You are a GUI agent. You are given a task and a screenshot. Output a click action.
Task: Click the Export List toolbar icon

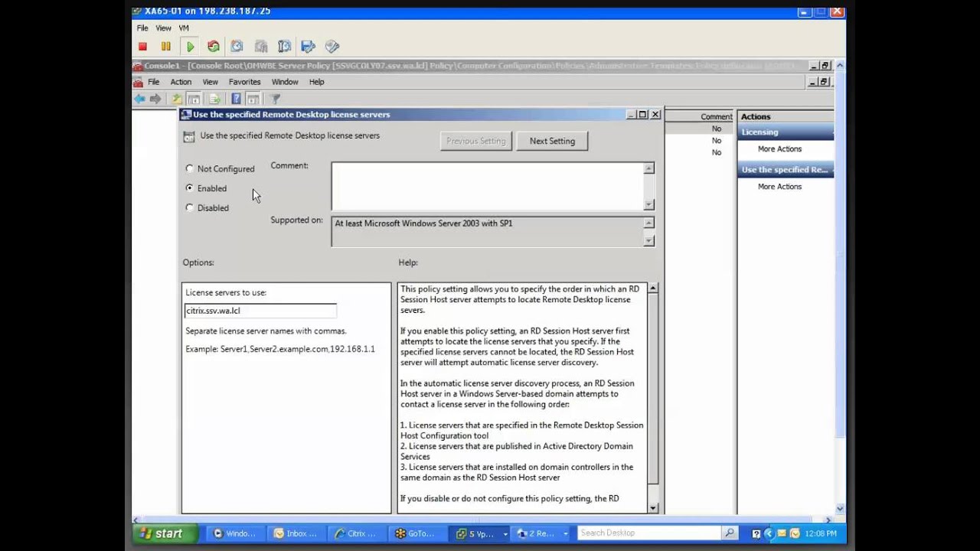[x=215, y=99]
